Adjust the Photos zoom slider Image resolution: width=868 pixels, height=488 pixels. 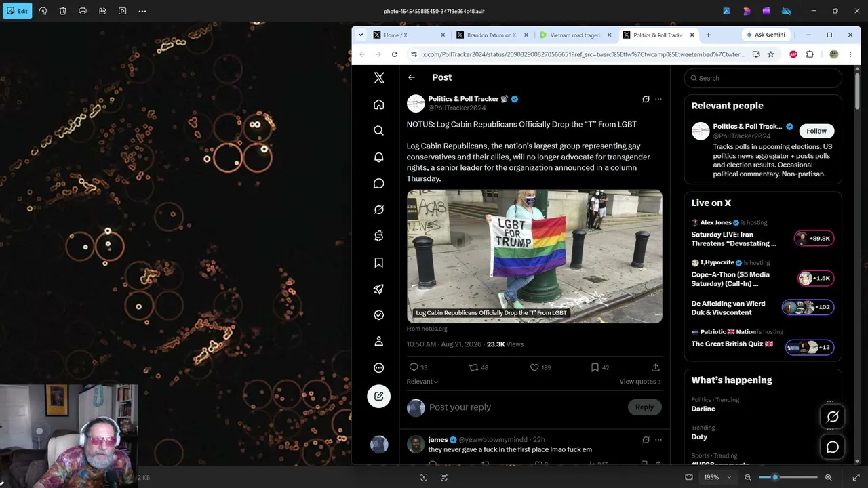[789, 477]
